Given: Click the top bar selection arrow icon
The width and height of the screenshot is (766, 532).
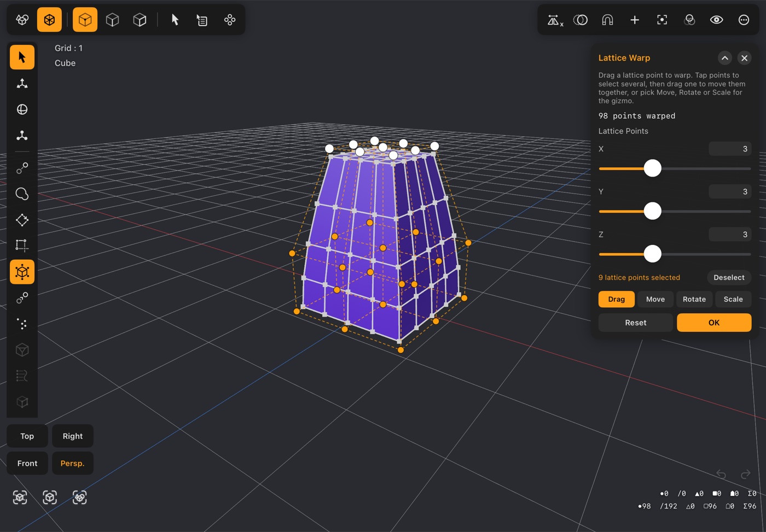Looking at the screenshot, I should (x=175, y=20).
